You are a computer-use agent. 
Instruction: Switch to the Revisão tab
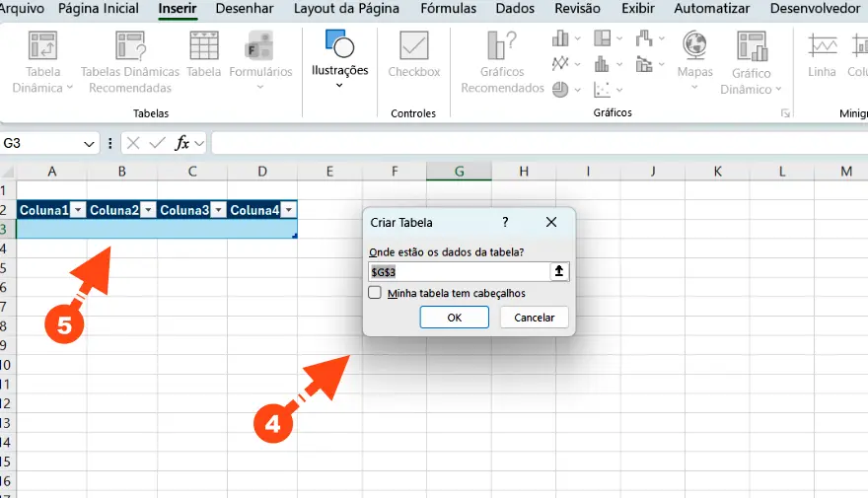click(577, 8)
